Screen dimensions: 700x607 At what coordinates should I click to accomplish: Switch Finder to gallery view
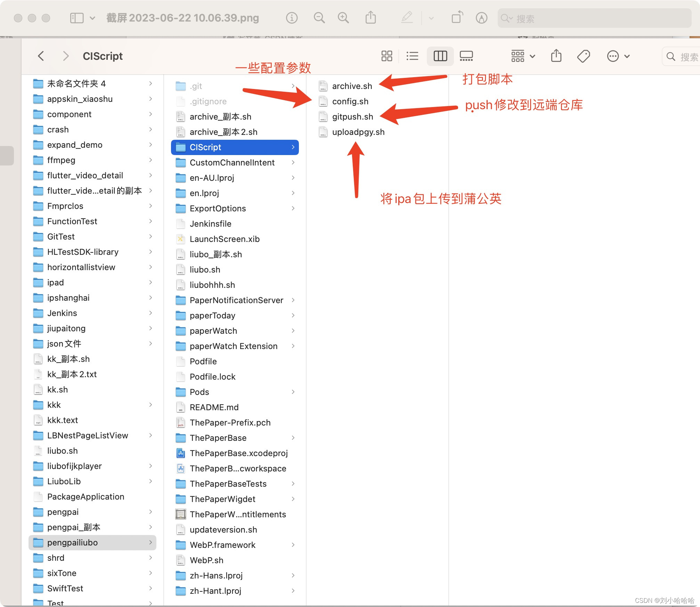tap(466, 56)
